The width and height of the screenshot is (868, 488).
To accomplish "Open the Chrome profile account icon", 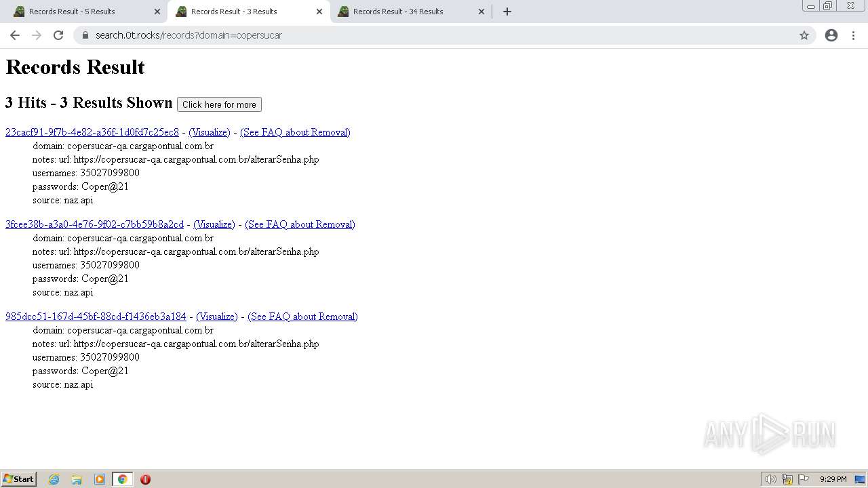I will click(831, 35).
